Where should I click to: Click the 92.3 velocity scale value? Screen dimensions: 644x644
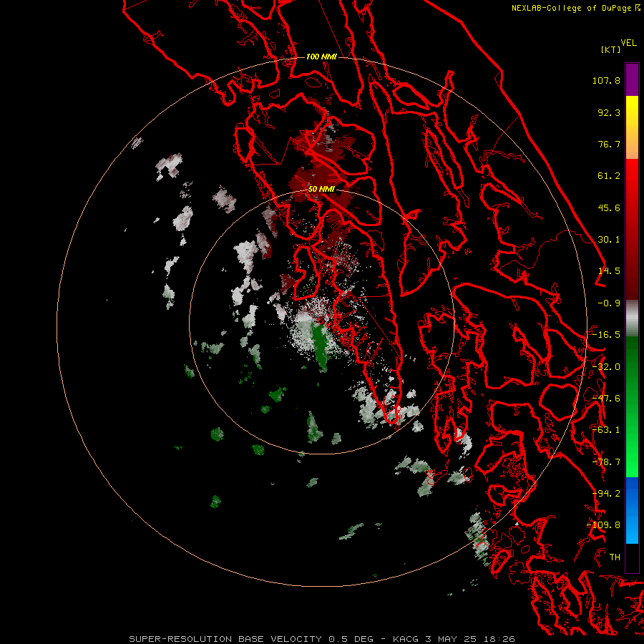coord(609,112)
